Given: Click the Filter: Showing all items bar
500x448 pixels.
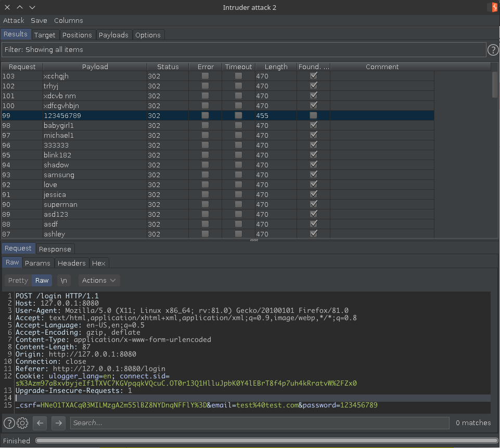Looking at the screenshot, I should coord(243,50).
